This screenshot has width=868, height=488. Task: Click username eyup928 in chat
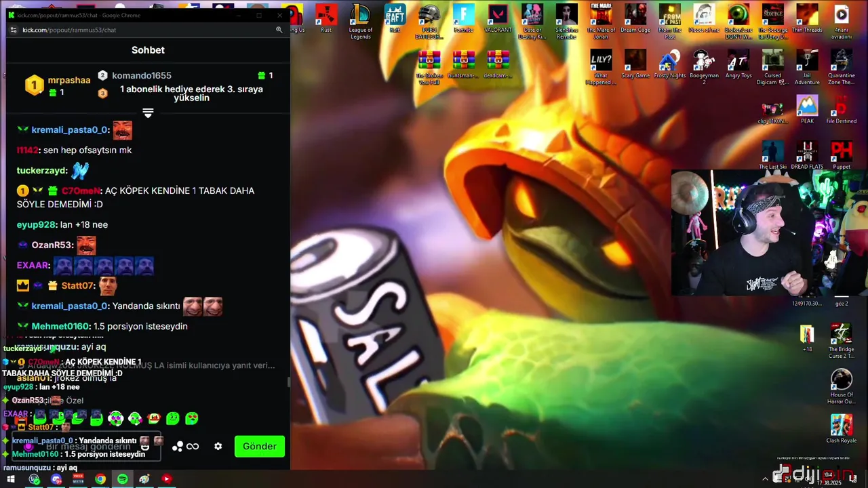tap(37, 224)
